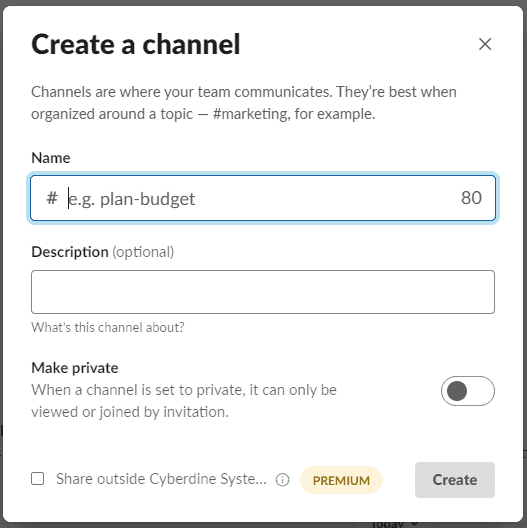Click the What's this channel about hint
Viewport: 527px width, 528px height.
(x=108, y=327)
